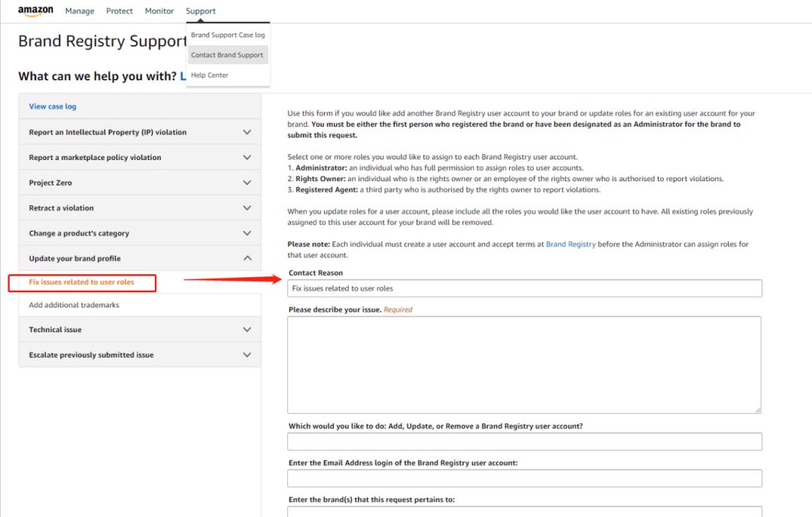Click the Report an Intellectual Property violation label

point(108,132)
